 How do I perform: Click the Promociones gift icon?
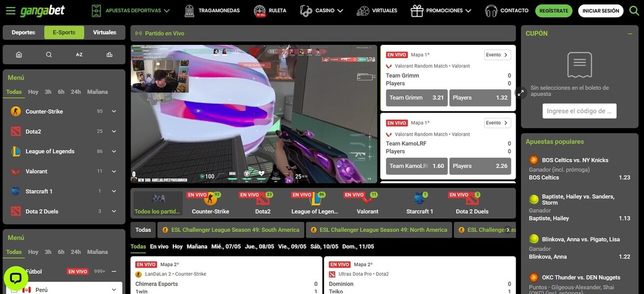pyautogui.click(x=417, y=11)
